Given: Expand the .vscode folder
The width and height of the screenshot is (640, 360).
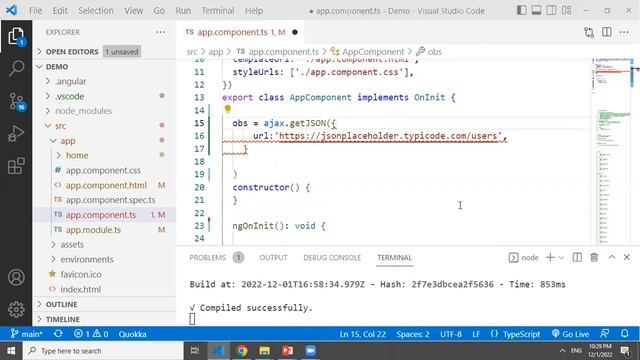Looking at the screenshot, I should click(104, 96).
